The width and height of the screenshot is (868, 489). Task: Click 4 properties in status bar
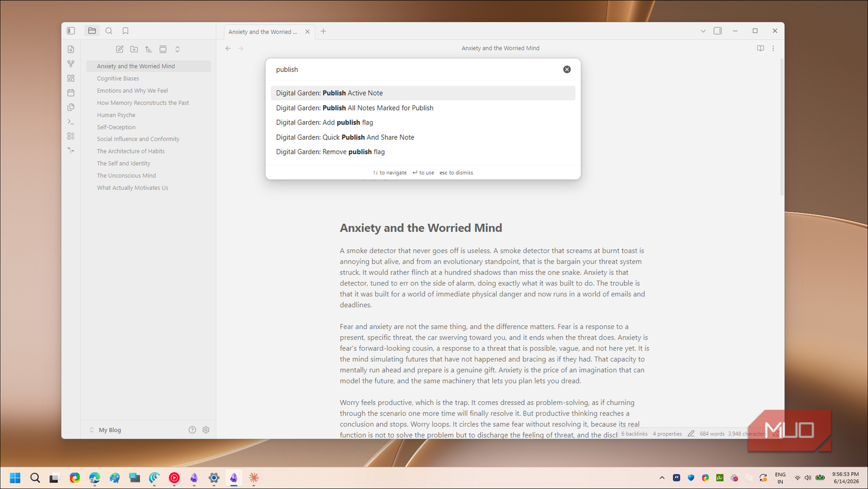667,433
